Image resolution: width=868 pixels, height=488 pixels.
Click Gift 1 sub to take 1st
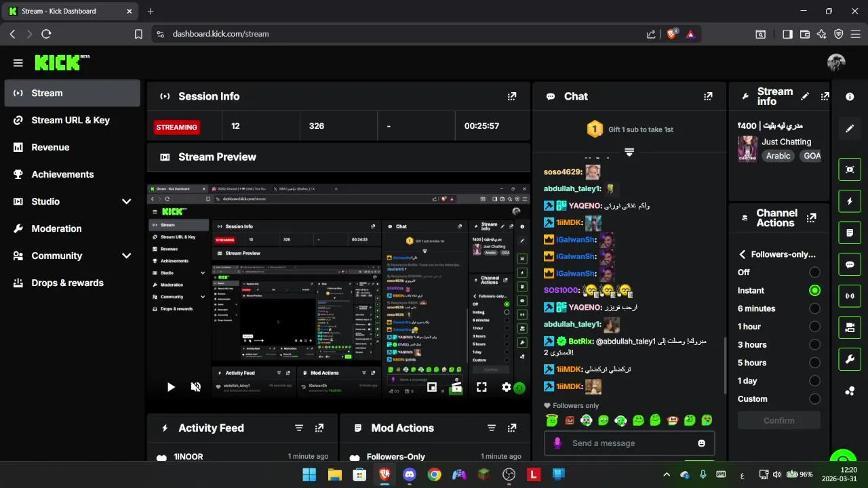pyautogui.click(x=640, y=129)
